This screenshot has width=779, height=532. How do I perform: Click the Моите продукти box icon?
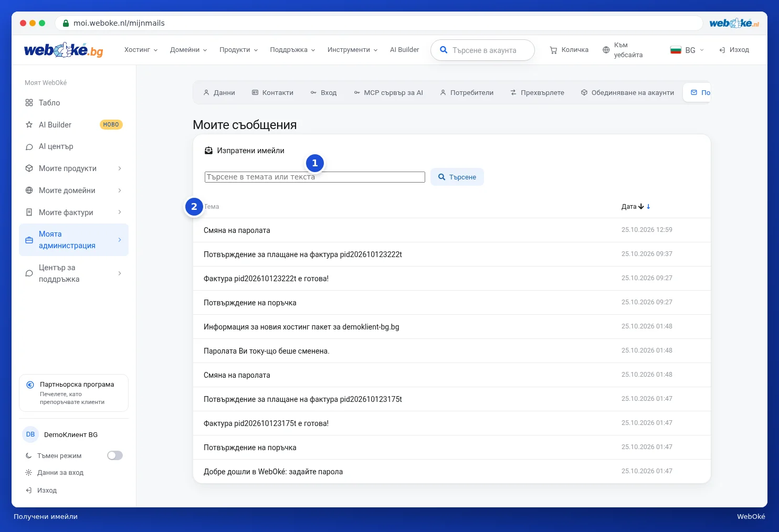[x=29, y=168]
